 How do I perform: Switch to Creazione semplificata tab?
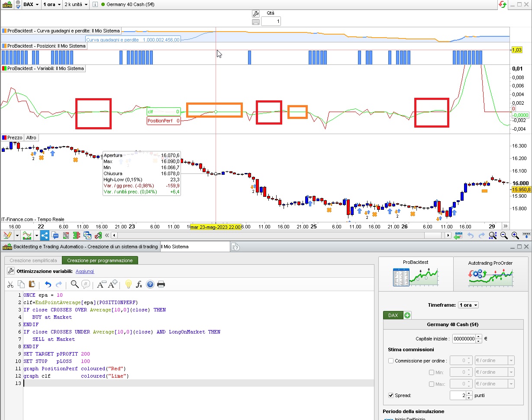tap(33, 260)
